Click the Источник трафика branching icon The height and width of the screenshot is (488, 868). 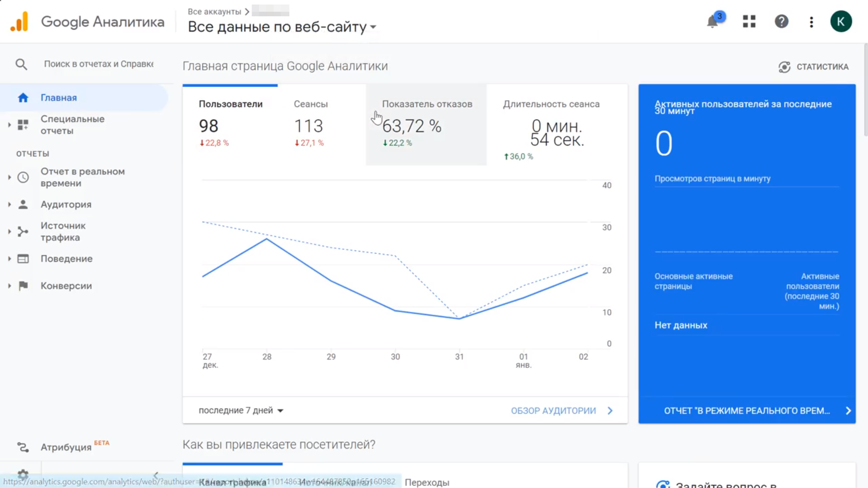pyautogui.click(x=23, y=232)
